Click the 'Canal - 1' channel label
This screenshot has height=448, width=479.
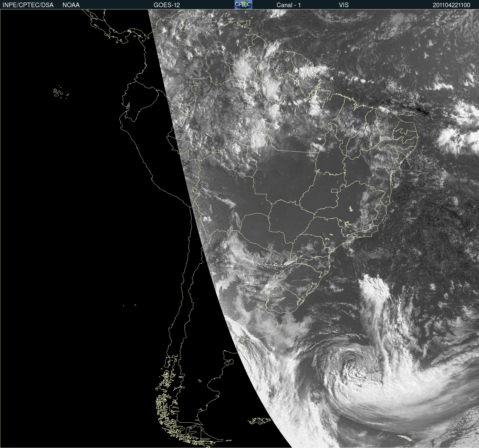[289, 5]
